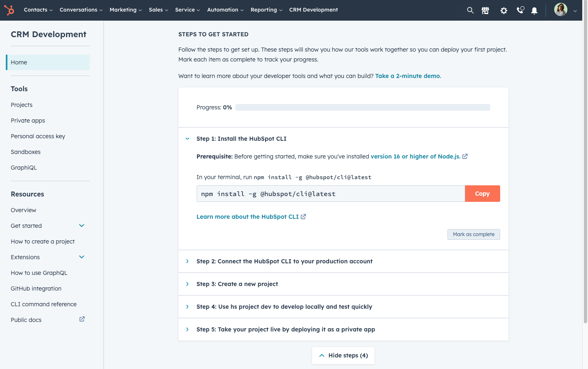Open search from the top navigation
The image size is (588, 369).
pyautogui.click(x=470, y=10)
